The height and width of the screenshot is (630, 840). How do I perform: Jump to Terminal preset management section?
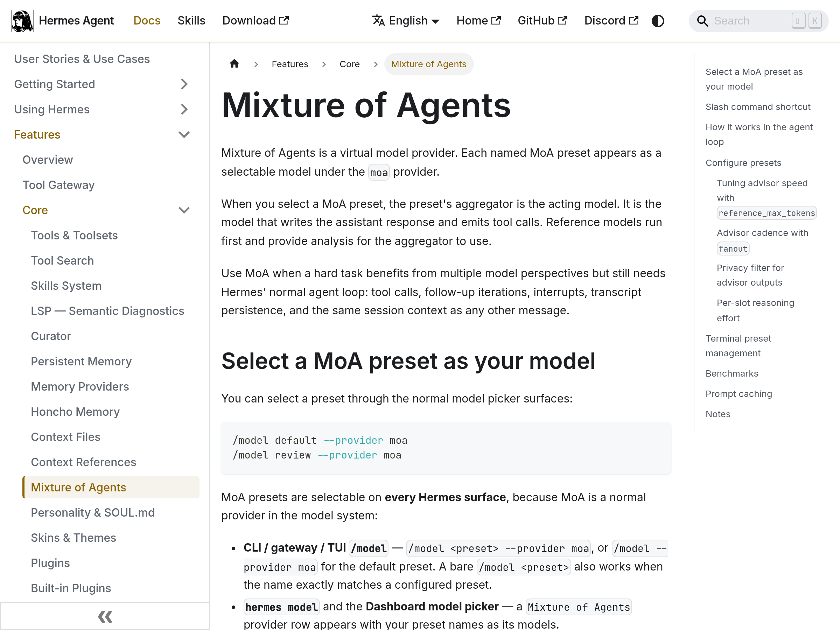[738, 345]
